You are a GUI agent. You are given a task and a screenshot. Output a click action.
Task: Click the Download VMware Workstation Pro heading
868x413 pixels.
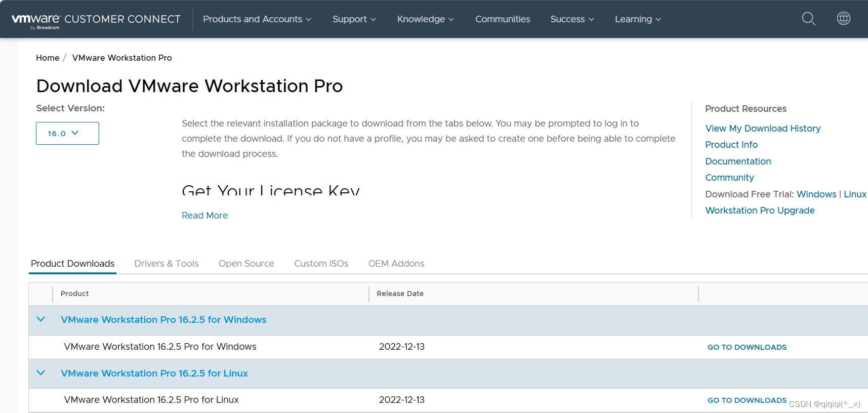[190, 86]
